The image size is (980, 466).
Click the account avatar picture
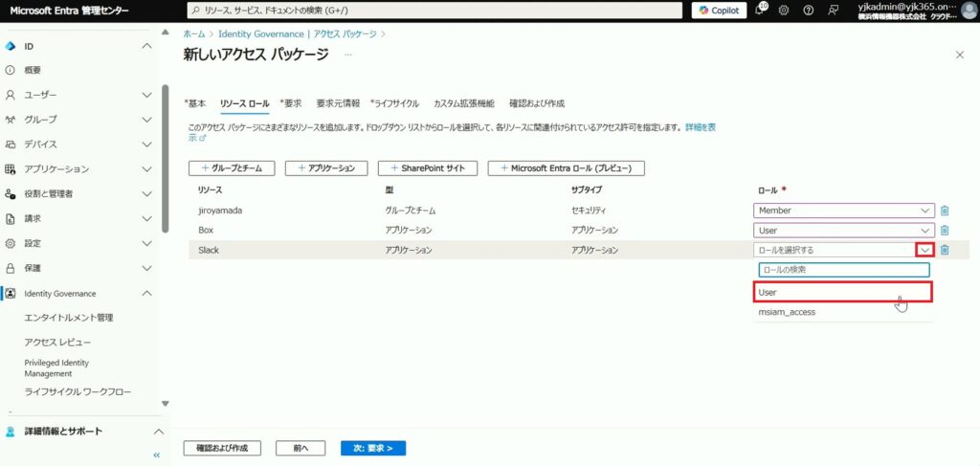coord(970,11)
